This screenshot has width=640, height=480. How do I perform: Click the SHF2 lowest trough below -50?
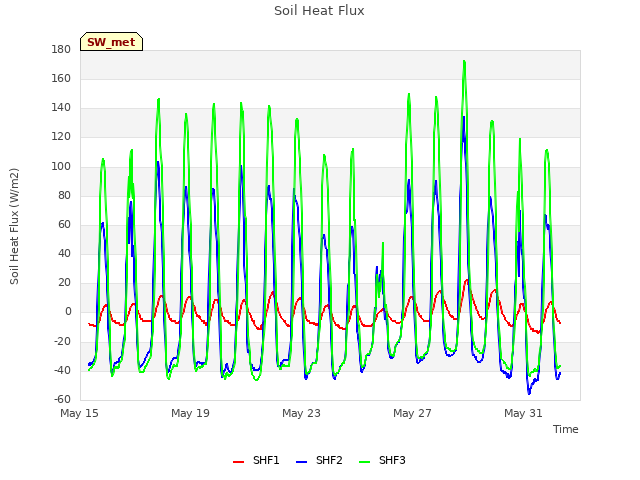(x=529, y=393)
